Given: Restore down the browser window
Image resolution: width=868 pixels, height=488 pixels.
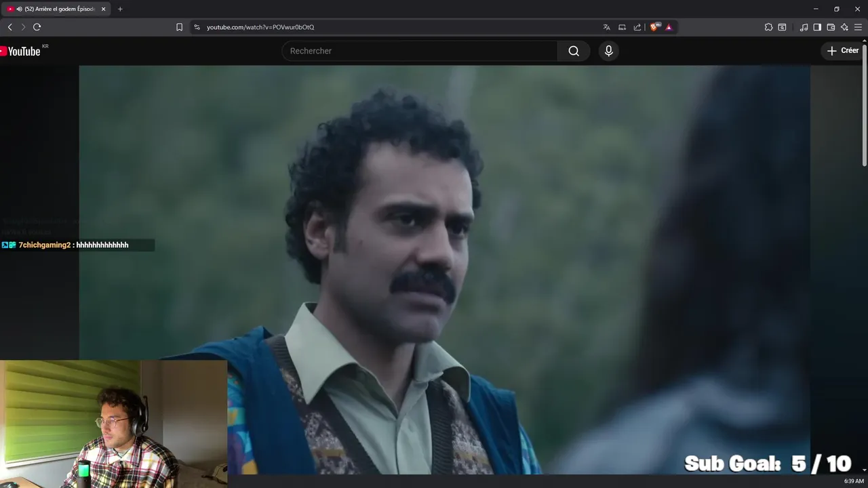Looking at the screenshot, I should (836, 9).
